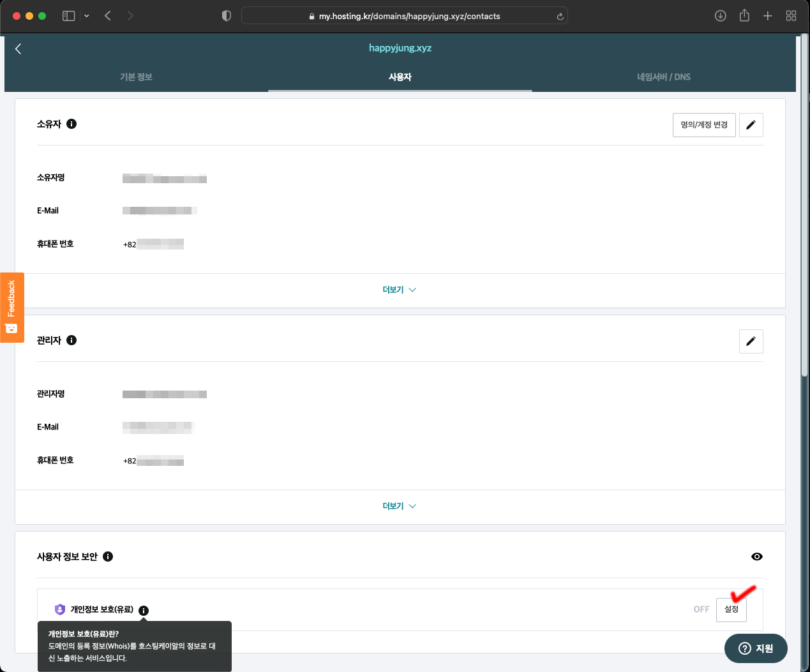Switch to the 네임서버 / DNS tab
This screenshot has height=672, width=810.
(663, 77)
